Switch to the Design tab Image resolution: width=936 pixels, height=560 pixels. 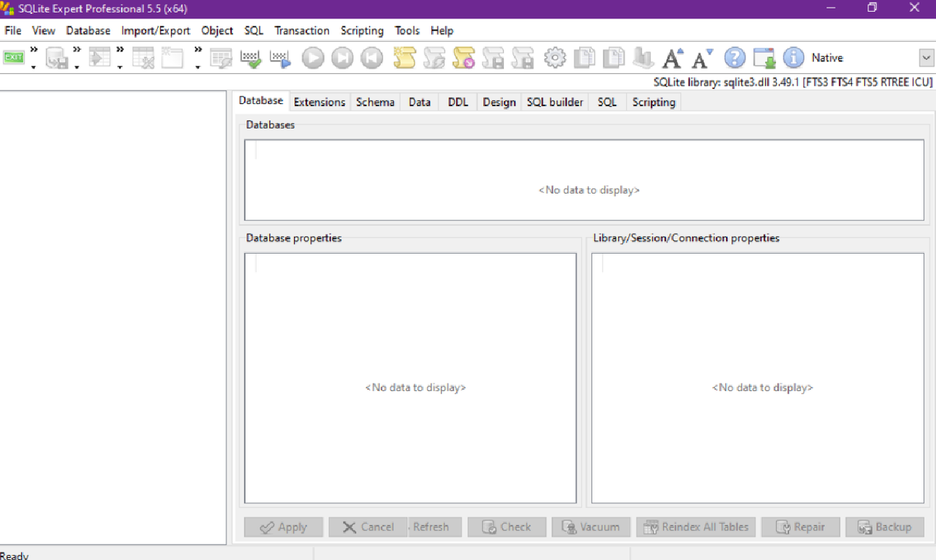pyautogui.click(x=499, y=102)
